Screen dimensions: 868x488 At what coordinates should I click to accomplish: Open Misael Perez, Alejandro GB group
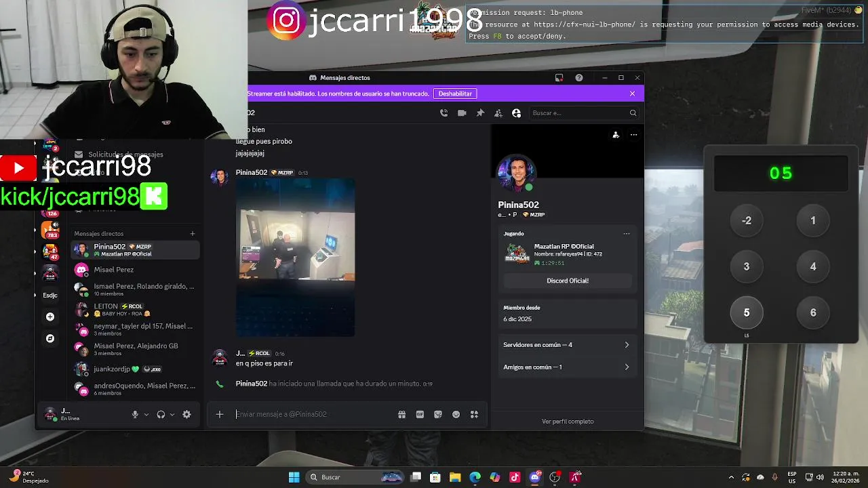136,349
